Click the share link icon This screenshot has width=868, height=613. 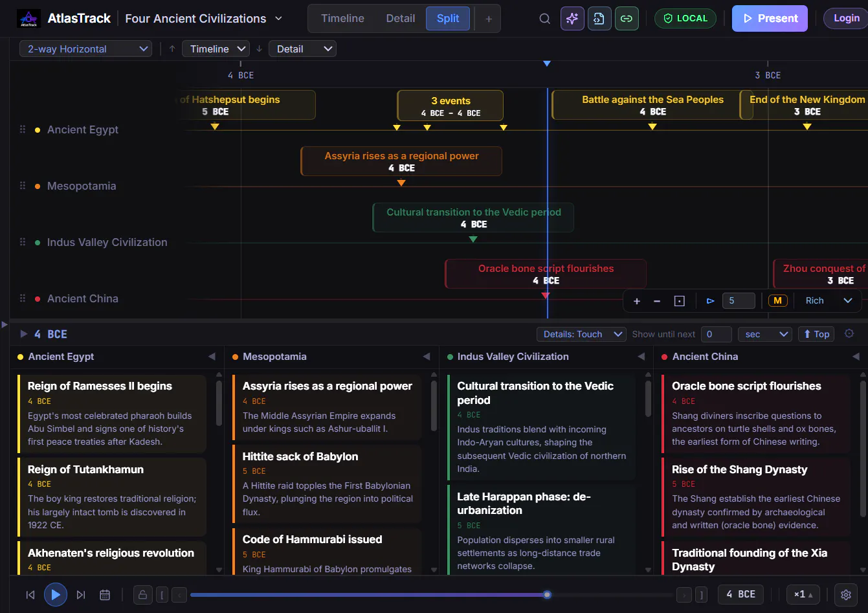tap(627, 19)
